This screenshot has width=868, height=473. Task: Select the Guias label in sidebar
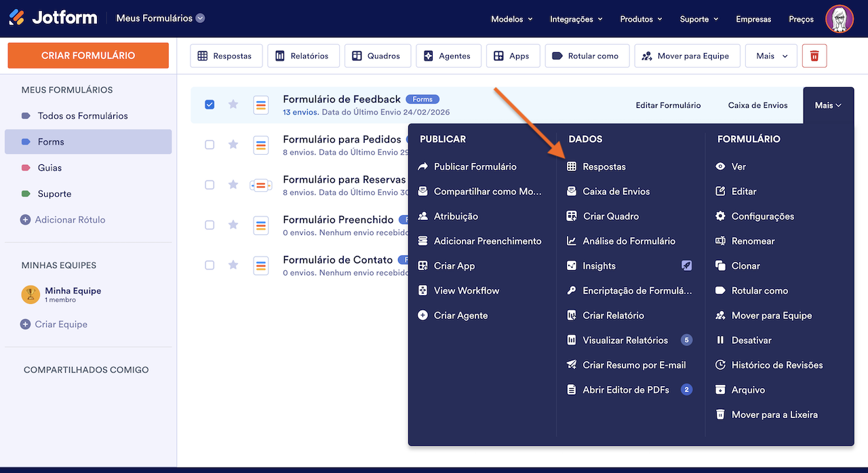[x=88, y=168]
